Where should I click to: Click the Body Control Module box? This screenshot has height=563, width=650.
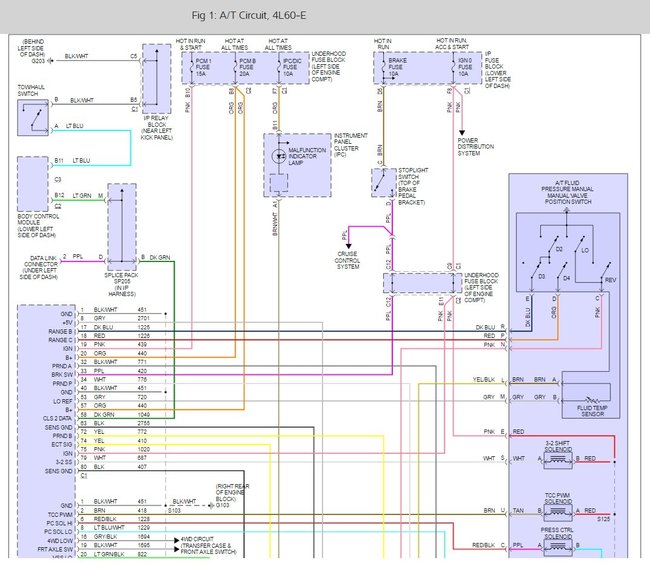pos(33,184)
